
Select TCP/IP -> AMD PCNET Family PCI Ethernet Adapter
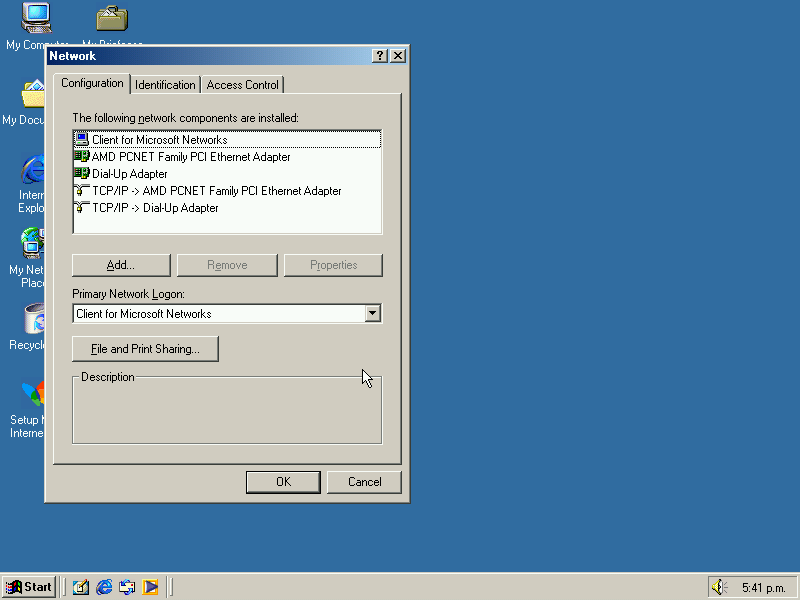[x=227, y=191]
